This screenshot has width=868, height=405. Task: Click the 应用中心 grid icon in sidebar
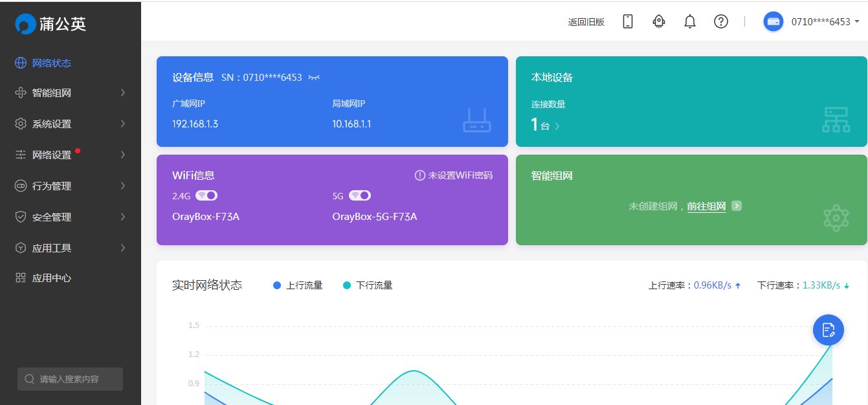(20, 278)
